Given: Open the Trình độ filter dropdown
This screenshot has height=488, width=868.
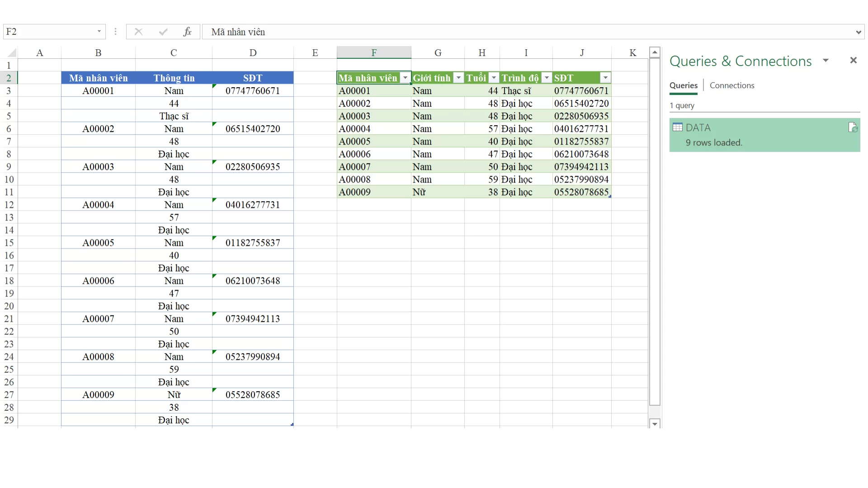Looking at the screenshot, I should tap(547, 78).
